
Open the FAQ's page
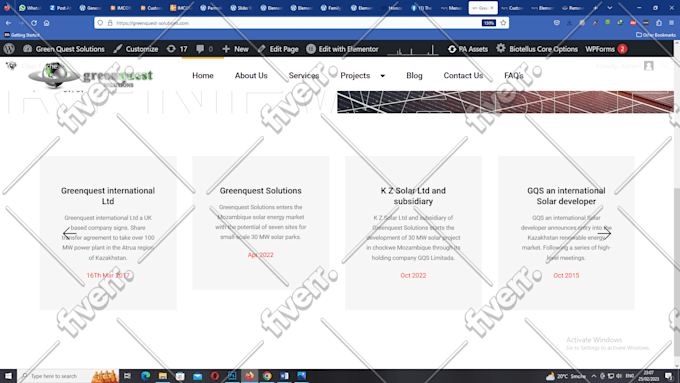[513, 75]
